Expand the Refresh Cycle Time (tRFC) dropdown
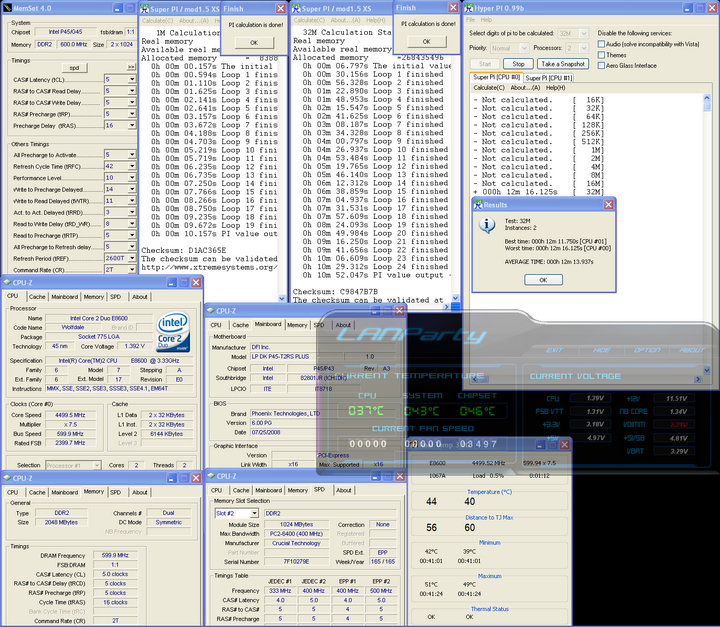The image size is (720, 627). click(133, 166)
